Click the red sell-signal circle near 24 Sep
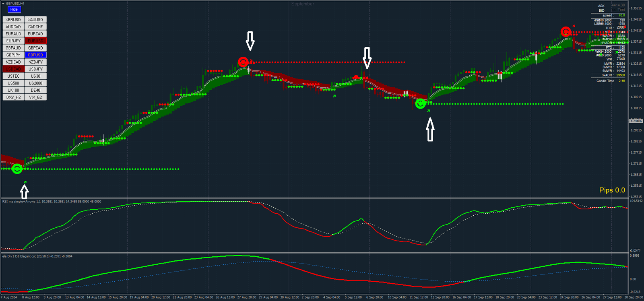644x301 pixels. [566, 32]
